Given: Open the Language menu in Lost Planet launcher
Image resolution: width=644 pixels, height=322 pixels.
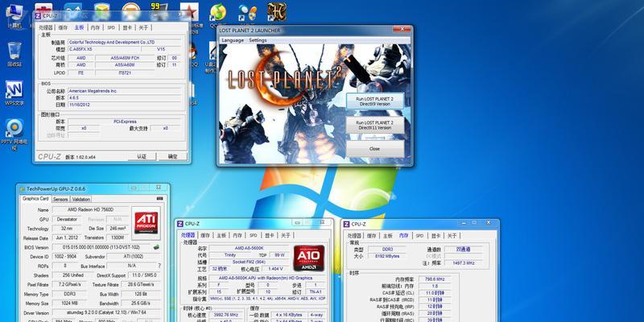Looking at the screenshot, I should pyautogui.click(x=233, y=40).
